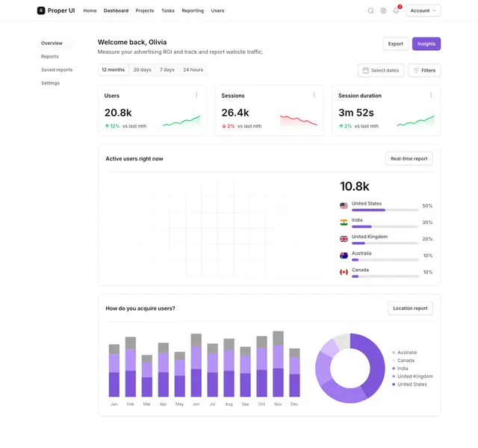The image size is (478, 448).
Task: Go to Home in top navigation
Action: [x=90, y=10]
